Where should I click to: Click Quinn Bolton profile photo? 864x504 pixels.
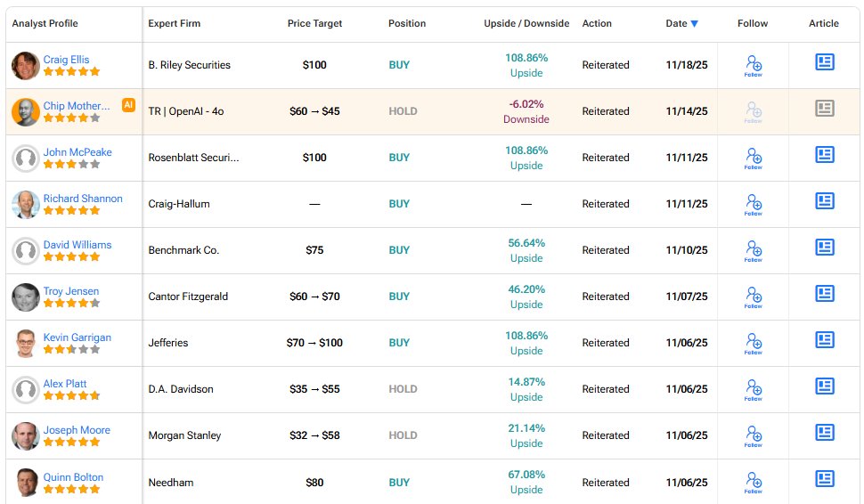(x=25, y=483)
